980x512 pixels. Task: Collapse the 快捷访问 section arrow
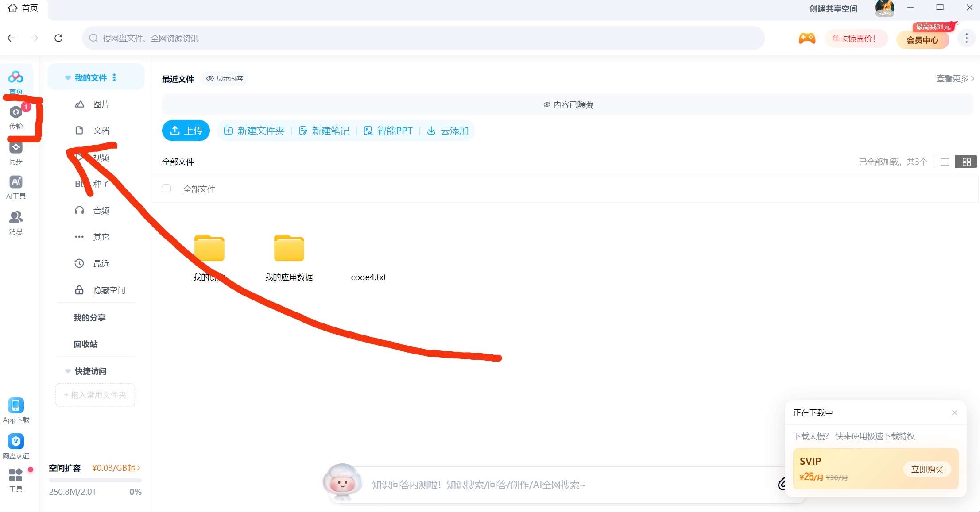coord(68,371)
